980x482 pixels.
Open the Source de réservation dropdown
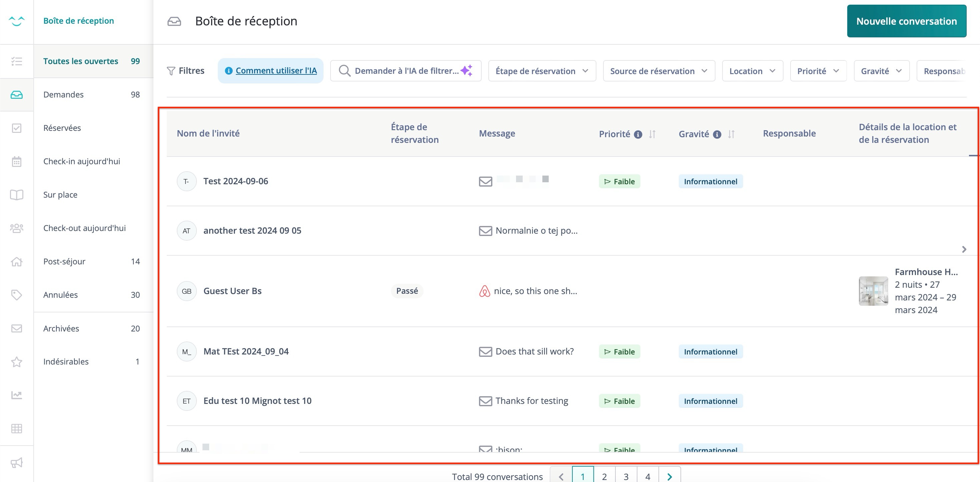(x=658, y=71)
